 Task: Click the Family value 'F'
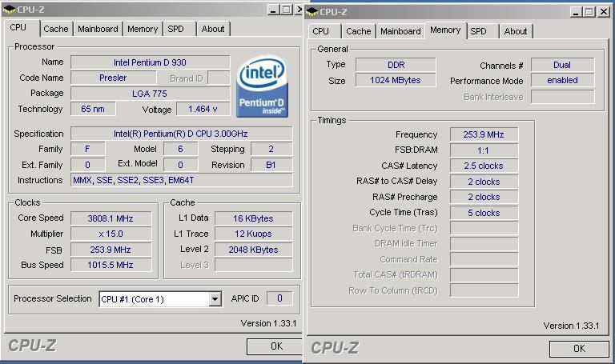[87, 149]
